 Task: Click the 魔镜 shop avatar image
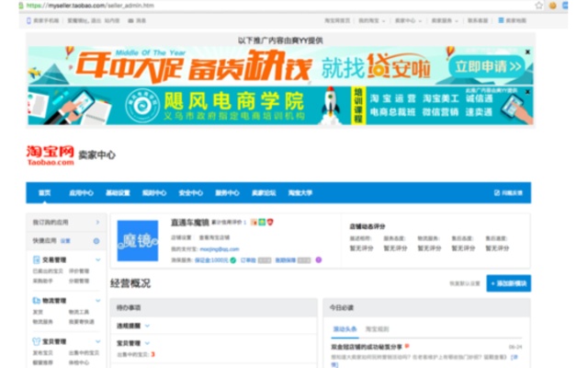tap(138, 241)
